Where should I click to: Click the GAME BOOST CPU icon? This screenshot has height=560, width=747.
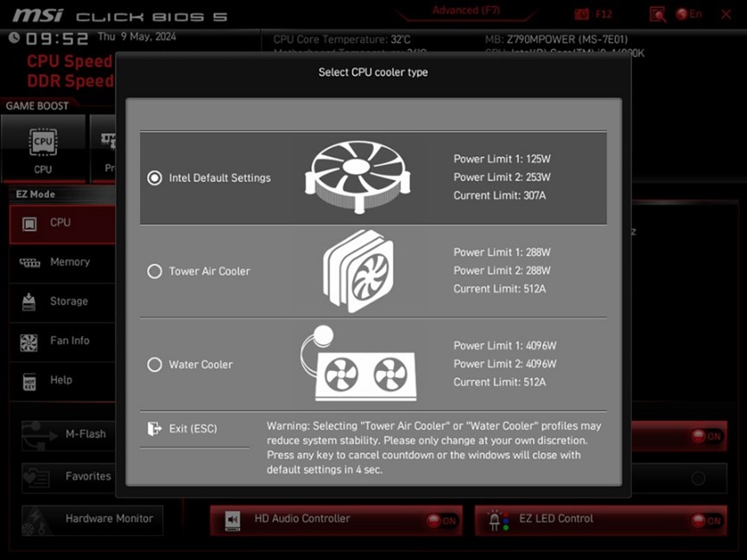tap(43, 142)
